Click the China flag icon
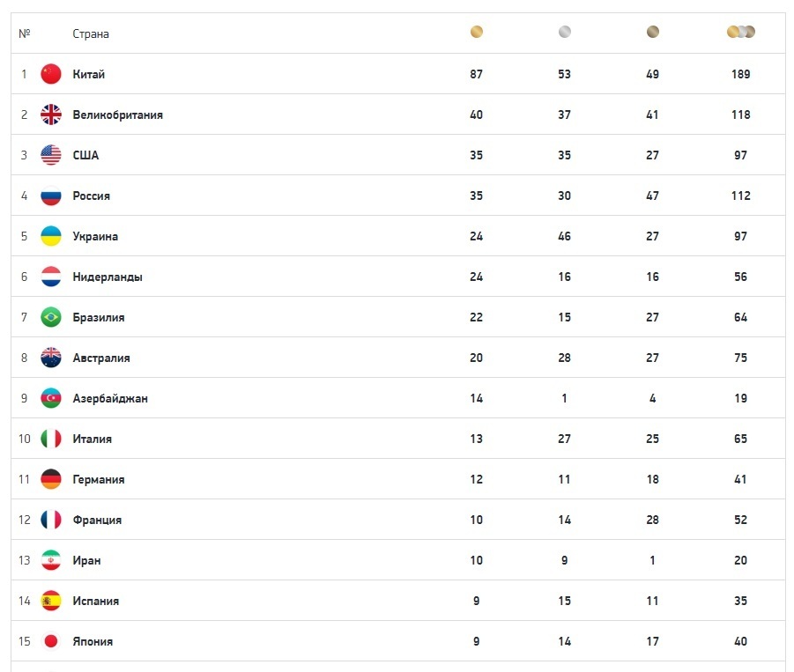Viewport: 794px width, 672px height. 51,74
